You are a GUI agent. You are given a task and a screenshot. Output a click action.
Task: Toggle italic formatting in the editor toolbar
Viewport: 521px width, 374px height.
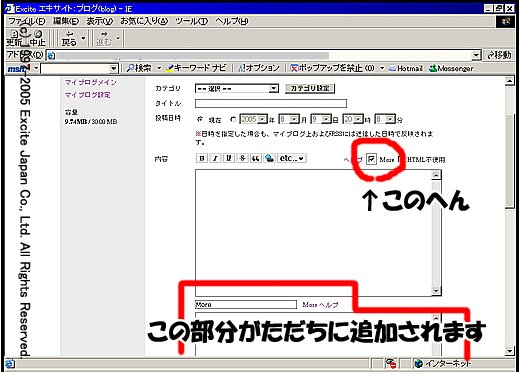pos(215,158)
